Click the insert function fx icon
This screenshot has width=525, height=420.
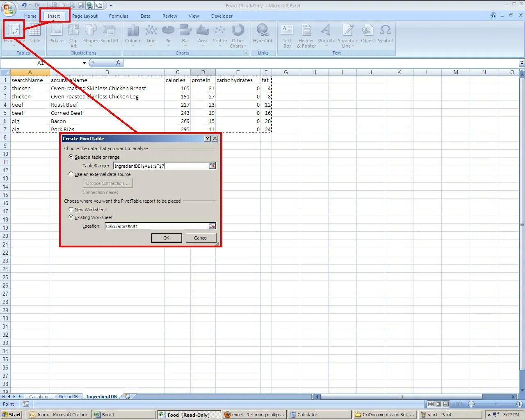click(118, 63)
